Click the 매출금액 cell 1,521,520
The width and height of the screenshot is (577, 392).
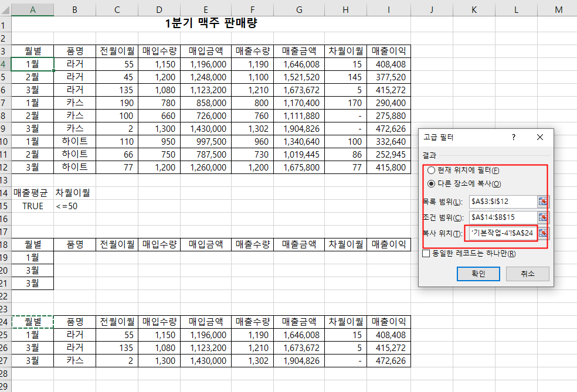(299, 77)
